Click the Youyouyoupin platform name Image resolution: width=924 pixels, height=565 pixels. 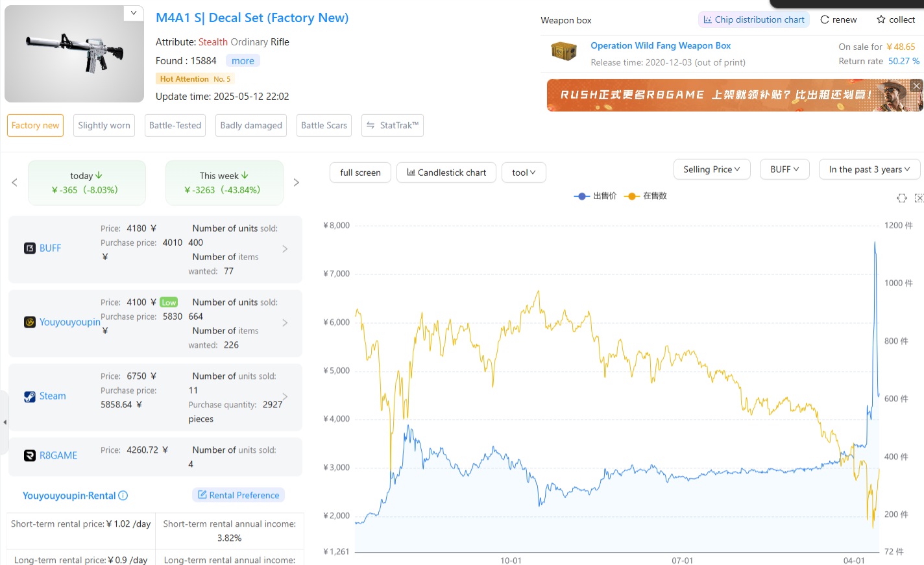click(70, 322)
